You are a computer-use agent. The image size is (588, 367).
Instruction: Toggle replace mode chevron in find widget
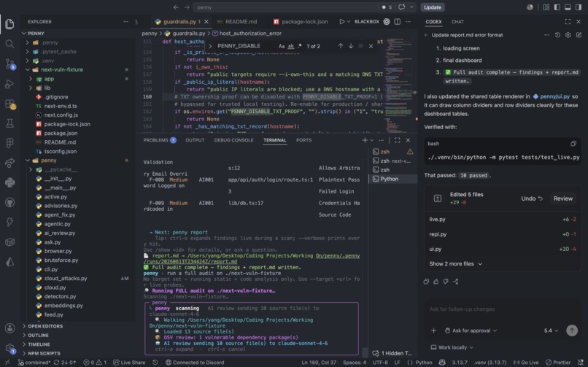pos(210,46)
